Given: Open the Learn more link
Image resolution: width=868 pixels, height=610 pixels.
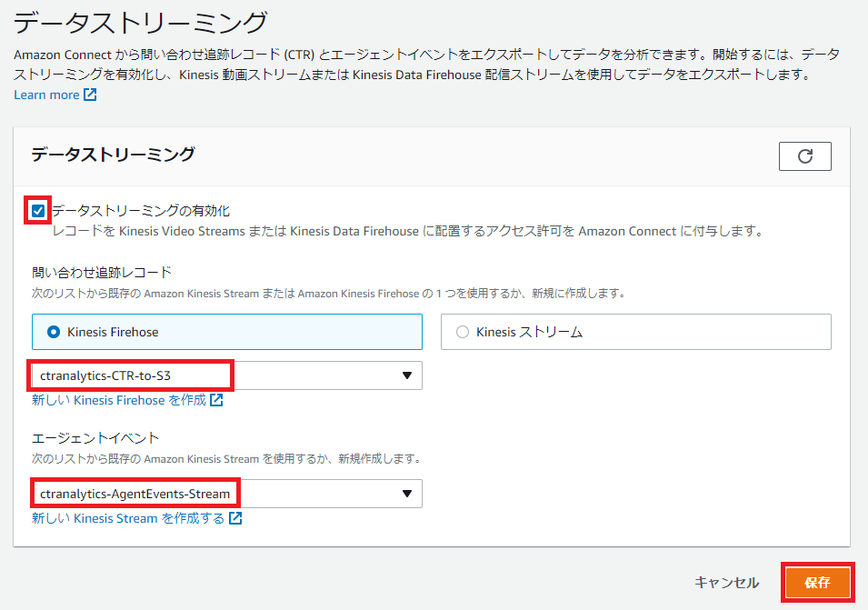Looking at the screenshot, I should point(55,95).
